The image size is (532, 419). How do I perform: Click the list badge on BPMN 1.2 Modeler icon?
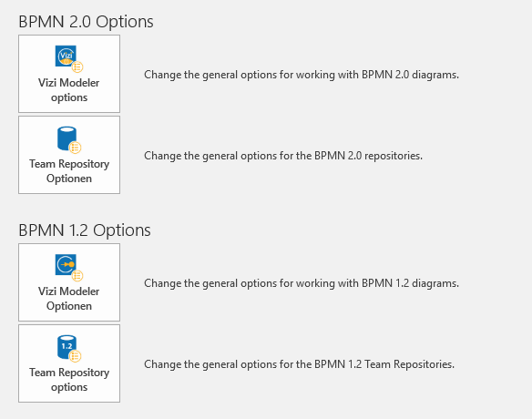click(x=77, y=276)
